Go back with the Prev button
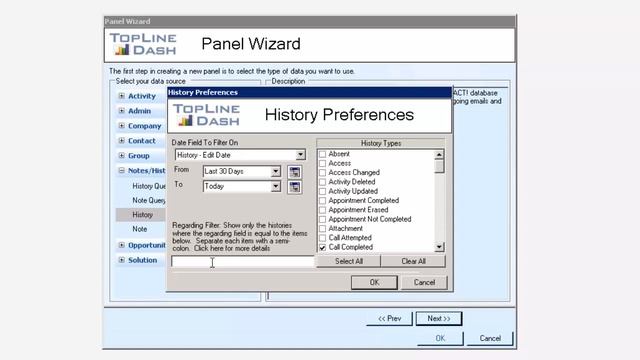The width and height of the screenshot is (640, 360). (389, 318)
